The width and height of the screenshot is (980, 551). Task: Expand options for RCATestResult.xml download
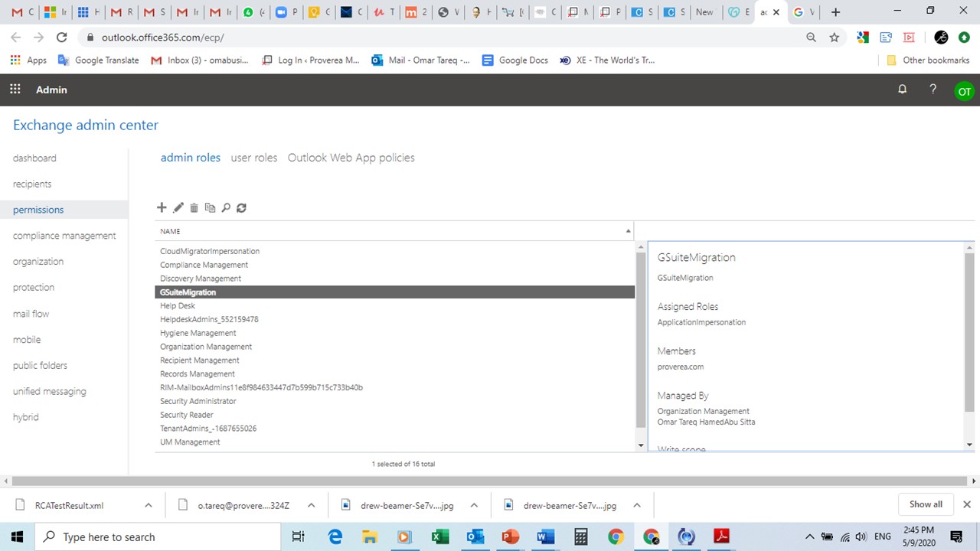(149, 505)
